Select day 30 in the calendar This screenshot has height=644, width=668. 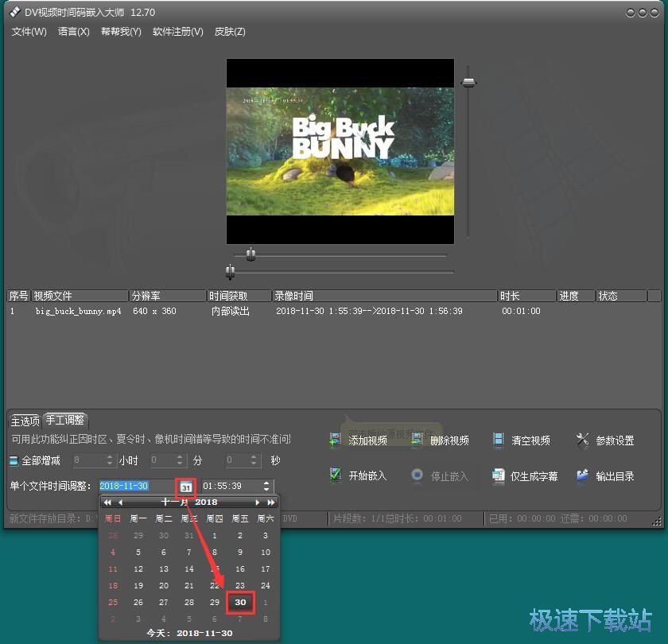coord(240,603)
